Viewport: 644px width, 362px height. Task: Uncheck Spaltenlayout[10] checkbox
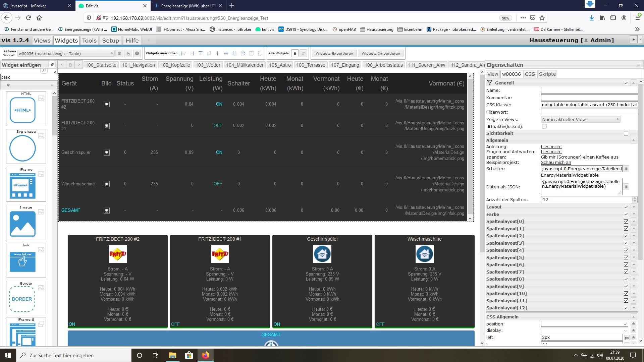coord(626,293)
